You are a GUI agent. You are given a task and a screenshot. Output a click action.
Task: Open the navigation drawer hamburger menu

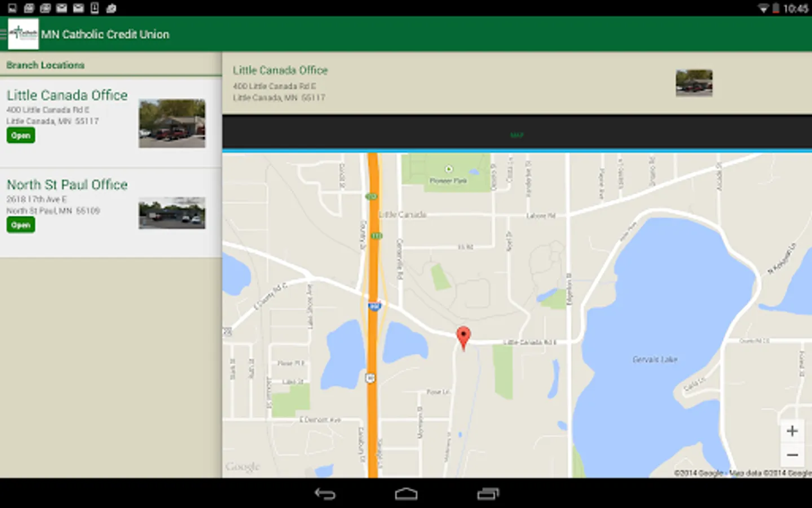(x=3, y=34)
